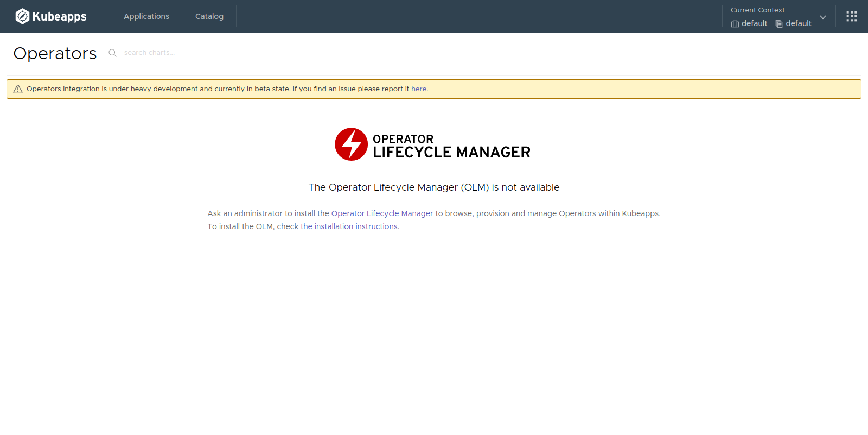Click the 'OLM is not available' message
This screenshot has width=868, height=435.
(x=434, y=187)
